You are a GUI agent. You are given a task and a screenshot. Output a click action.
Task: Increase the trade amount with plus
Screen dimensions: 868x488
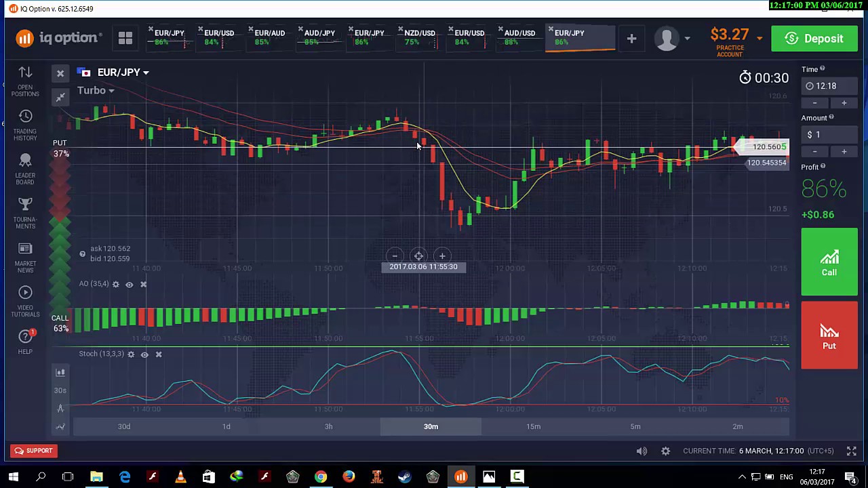tap(844, 152)
